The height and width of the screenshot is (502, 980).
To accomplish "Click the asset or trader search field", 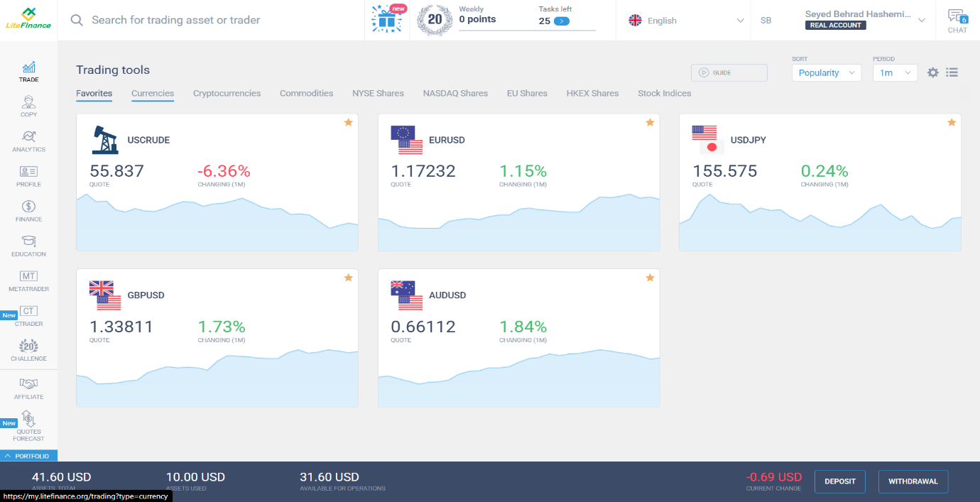I will pyautogui.click(x=213, y=20).
